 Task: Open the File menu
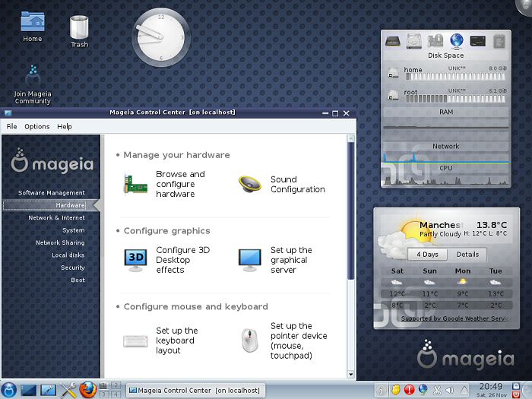pyautogui.click(x=11, y=127)
